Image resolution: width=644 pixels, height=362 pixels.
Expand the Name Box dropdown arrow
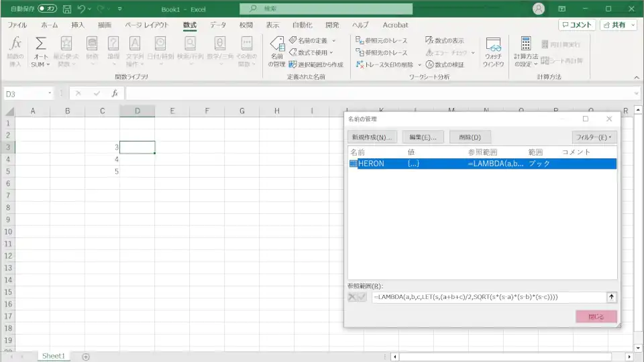coord(50,93)
